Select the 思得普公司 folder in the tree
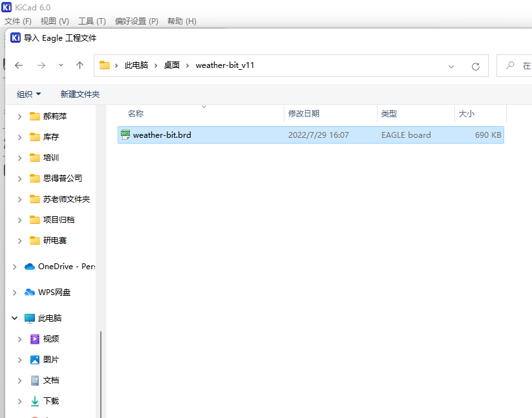The image size is (532, 418). 63,179
